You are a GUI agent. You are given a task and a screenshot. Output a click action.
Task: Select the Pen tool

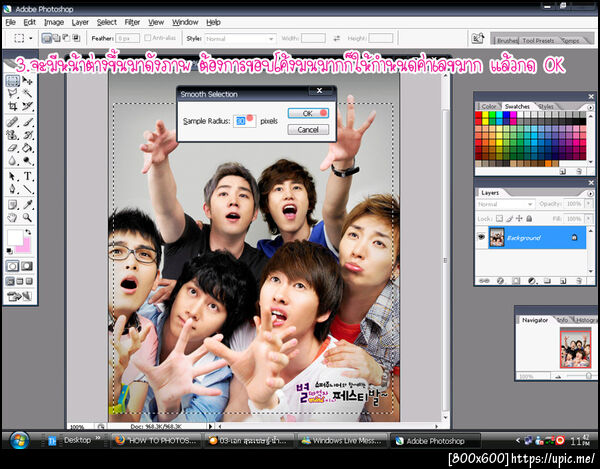coord(13,189)
